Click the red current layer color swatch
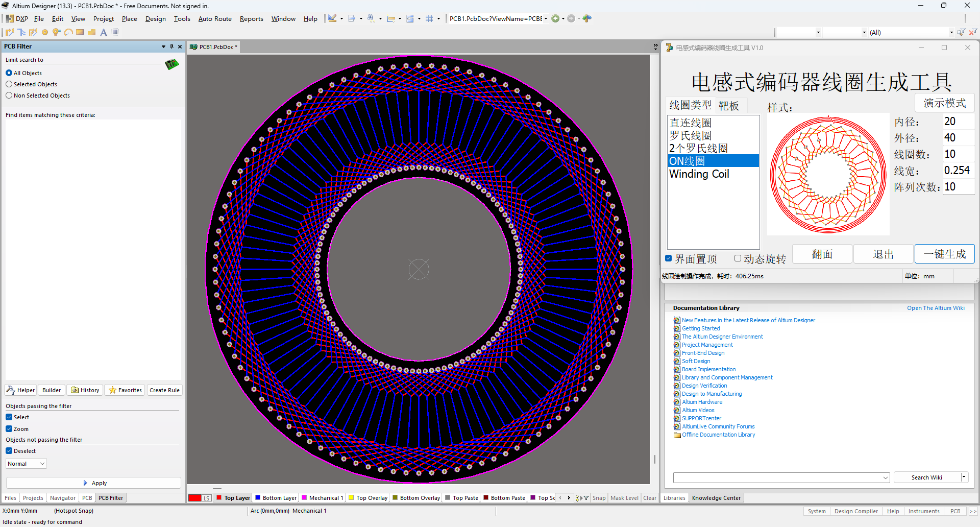Image resolution: width=980 pixels, height=527 pixels. click(195, 498)
